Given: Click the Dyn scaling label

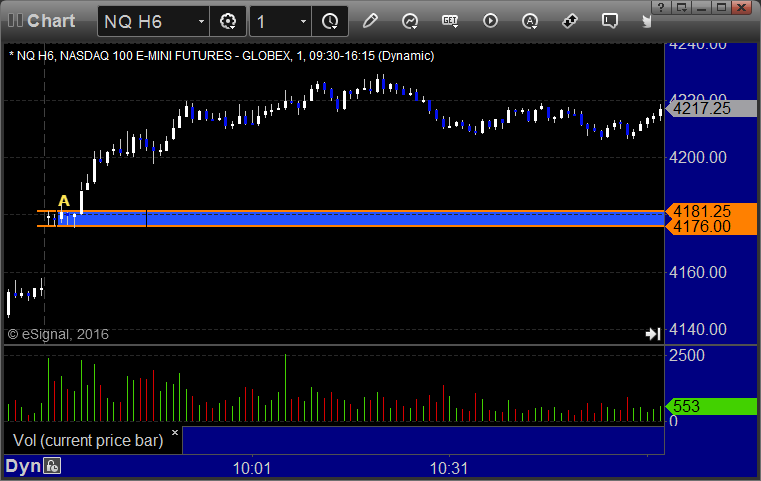Looking at the screenshot, I should coord(23,466).
